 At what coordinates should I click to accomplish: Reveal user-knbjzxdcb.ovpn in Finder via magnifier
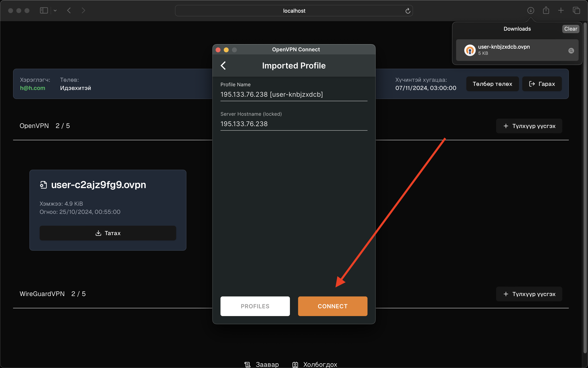coord(571,50)
